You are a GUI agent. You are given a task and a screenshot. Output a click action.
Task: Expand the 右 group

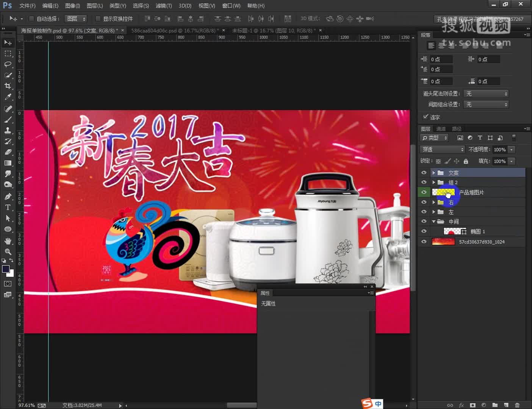coord(433,202)
